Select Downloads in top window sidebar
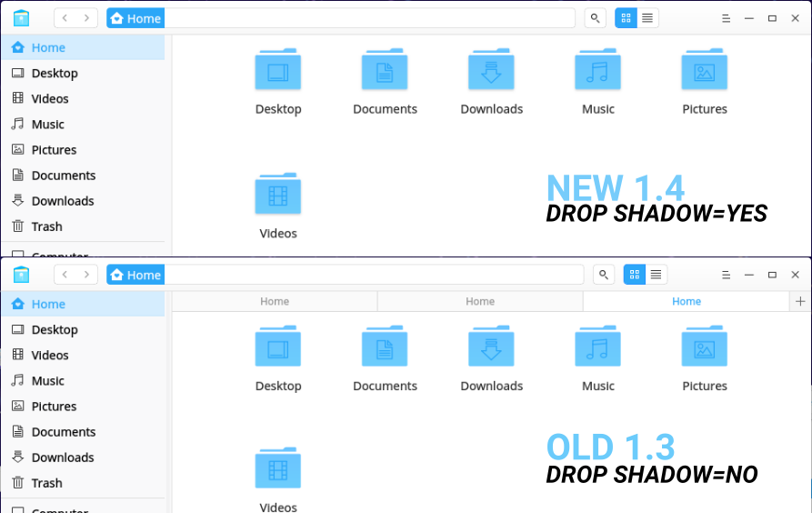This screenshot has height=513, width=812. (83, 201)
